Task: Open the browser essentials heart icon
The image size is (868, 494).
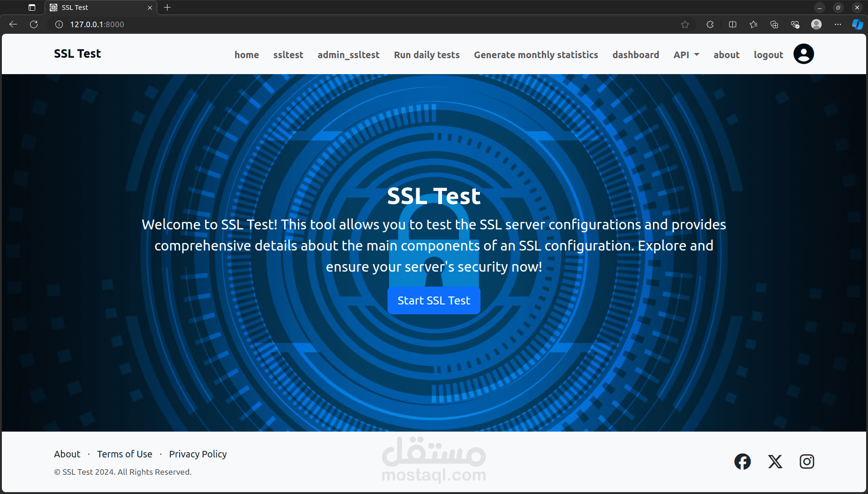Action: pyautogui.click(x=795, y=24)
